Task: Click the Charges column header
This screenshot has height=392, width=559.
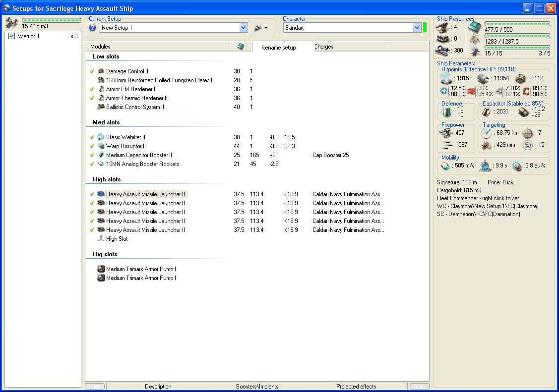Action: (x=352, y=47)
